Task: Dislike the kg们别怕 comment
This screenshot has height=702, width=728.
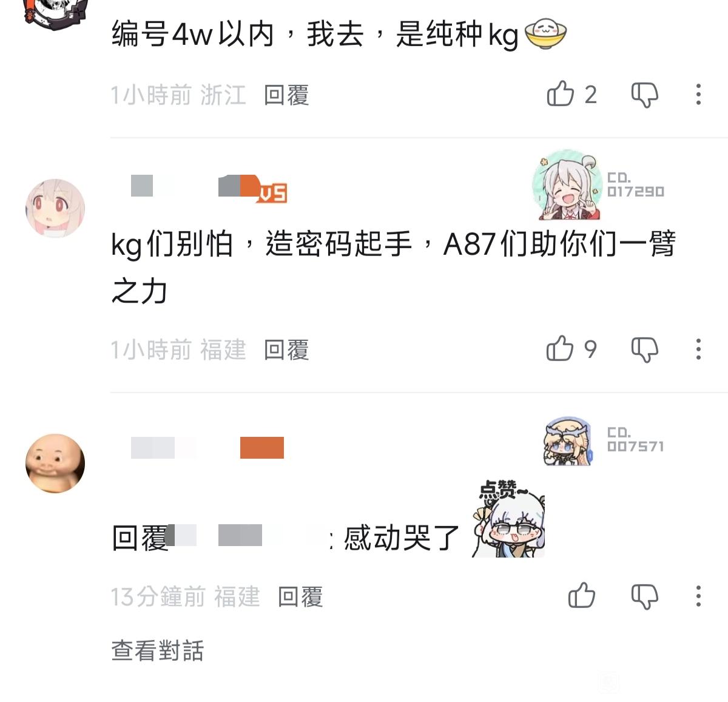Action: tap(644, 350)
